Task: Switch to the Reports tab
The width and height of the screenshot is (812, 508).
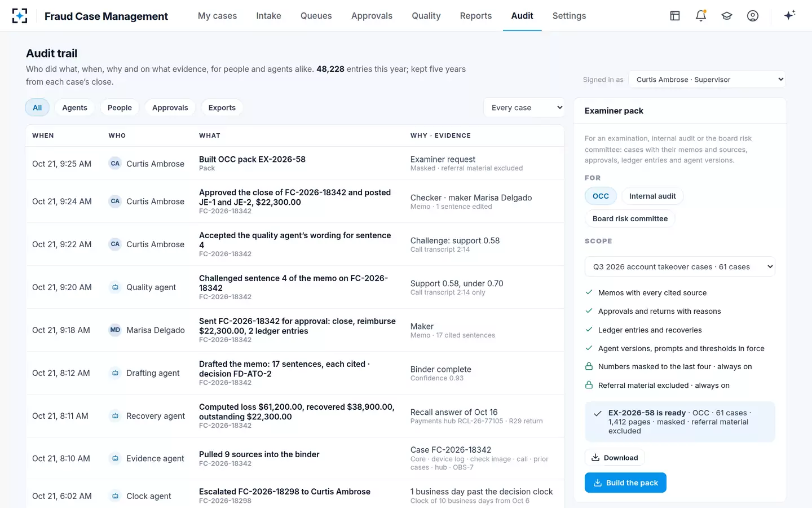Action: [476, 16]
